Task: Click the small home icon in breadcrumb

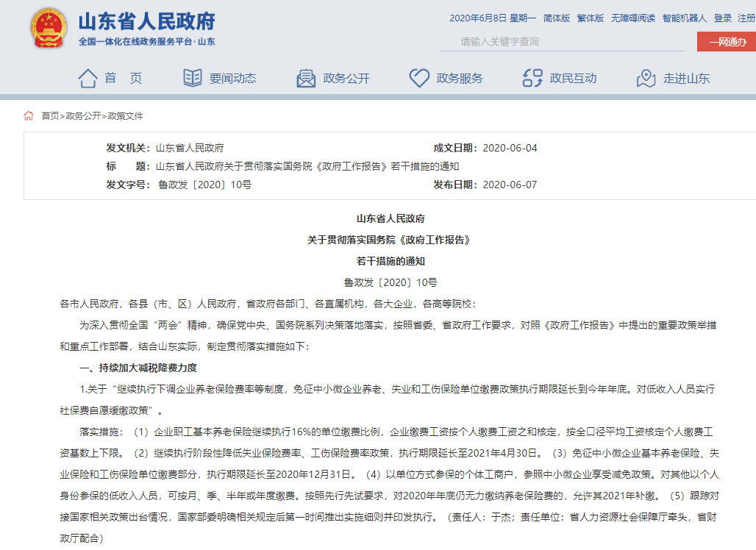Action: pyautogui.click(x=29, y=115)
